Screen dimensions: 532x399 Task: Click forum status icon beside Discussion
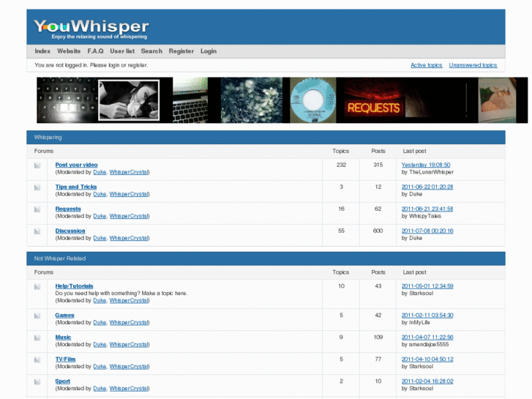tap(37, 231)
